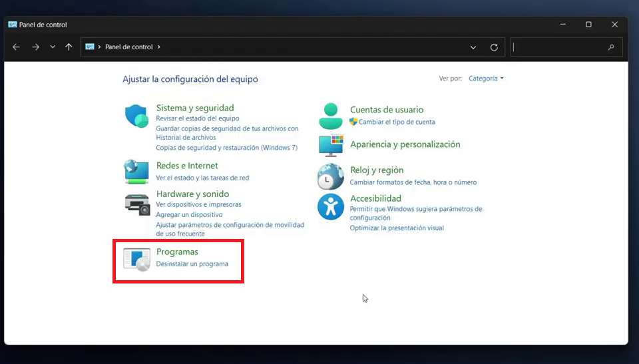Open the Reloj y región clock icon
Screen dimensions: 639x364
tap(331, 176)
